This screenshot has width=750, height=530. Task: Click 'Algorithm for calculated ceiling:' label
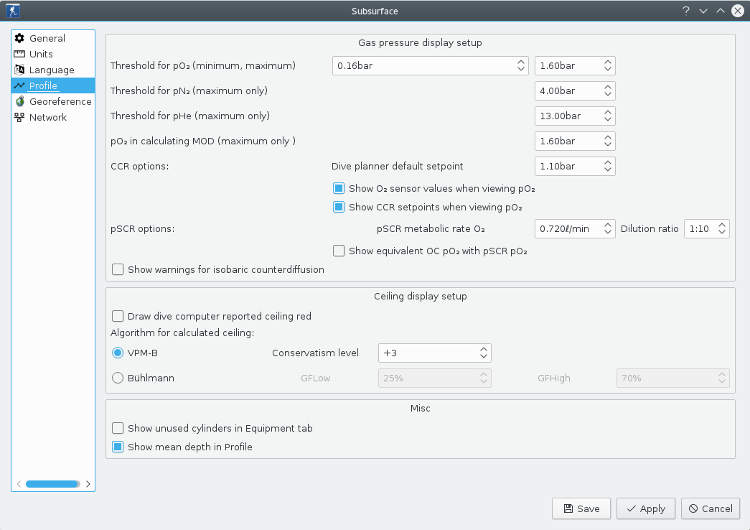coord(182,332)
